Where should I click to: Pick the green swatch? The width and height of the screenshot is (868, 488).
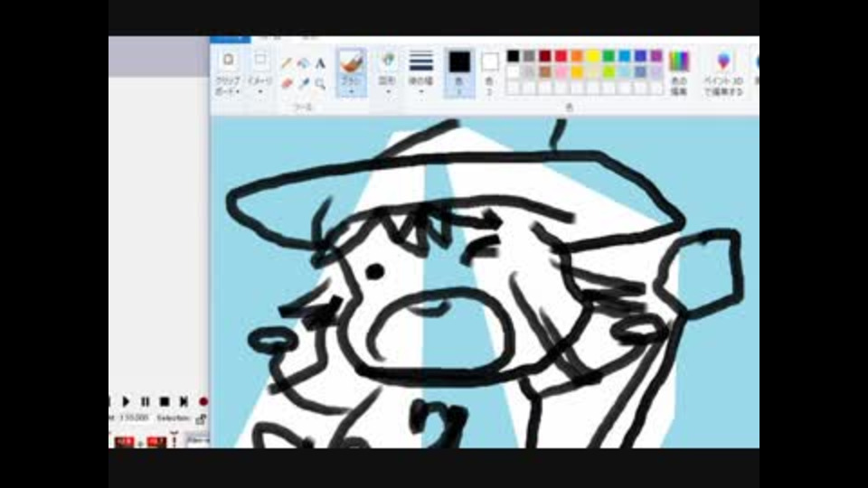click(609, 56)
